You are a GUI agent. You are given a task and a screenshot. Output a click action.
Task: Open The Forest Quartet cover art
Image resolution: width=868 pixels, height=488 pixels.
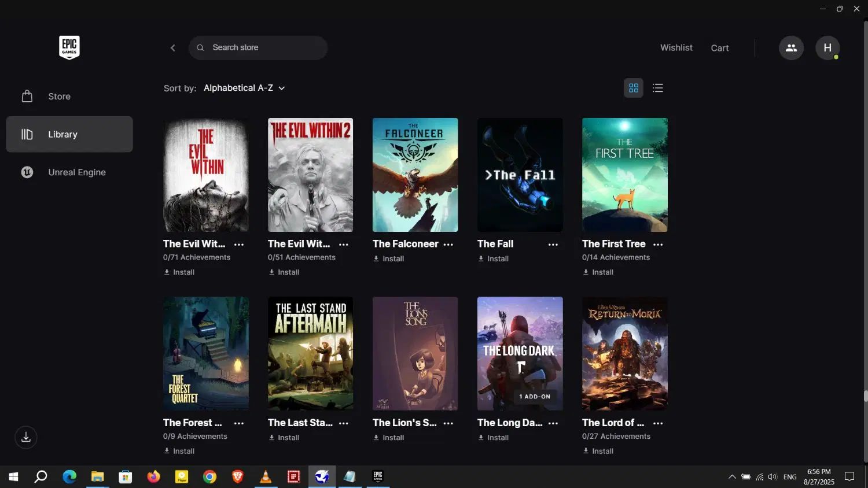(206, 353)
